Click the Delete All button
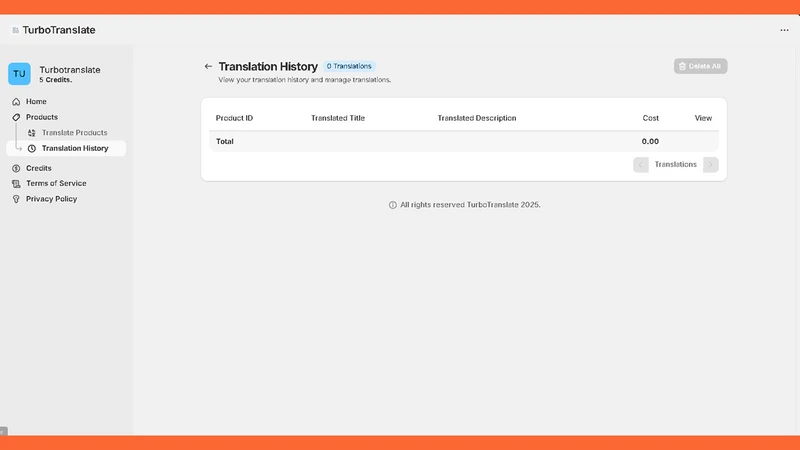The width and height of the screenshot is (800, 450). pos(701,66)
